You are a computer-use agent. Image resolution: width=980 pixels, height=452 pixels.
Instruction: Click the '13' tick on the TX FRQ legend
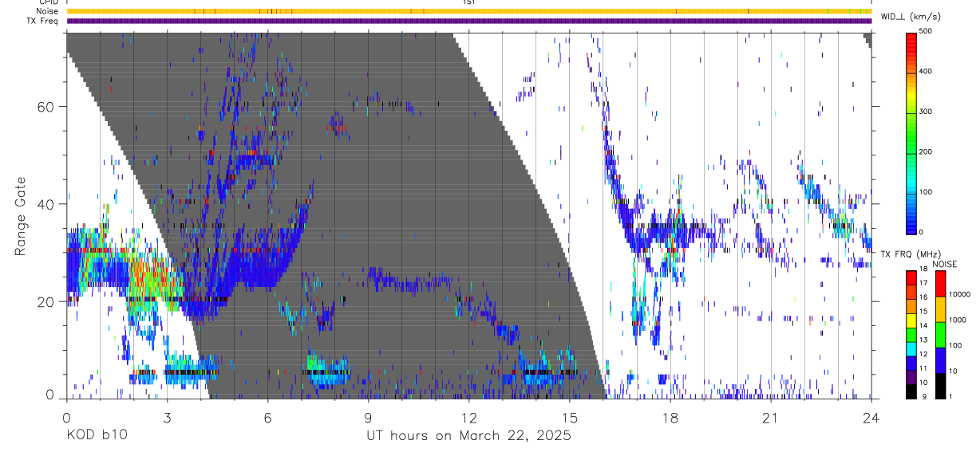925,340
